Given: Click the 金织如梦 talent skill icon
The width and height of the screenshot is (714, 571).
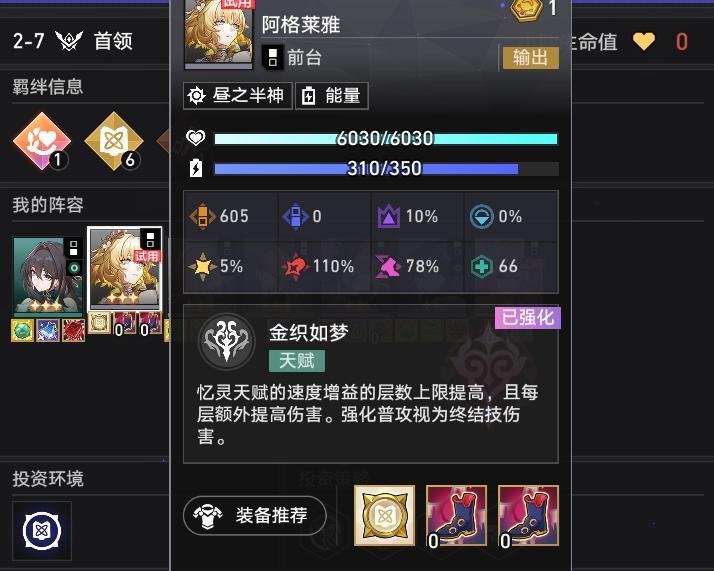Looking at the screenshot, I should pyautogui.click(x=226, y=342).
